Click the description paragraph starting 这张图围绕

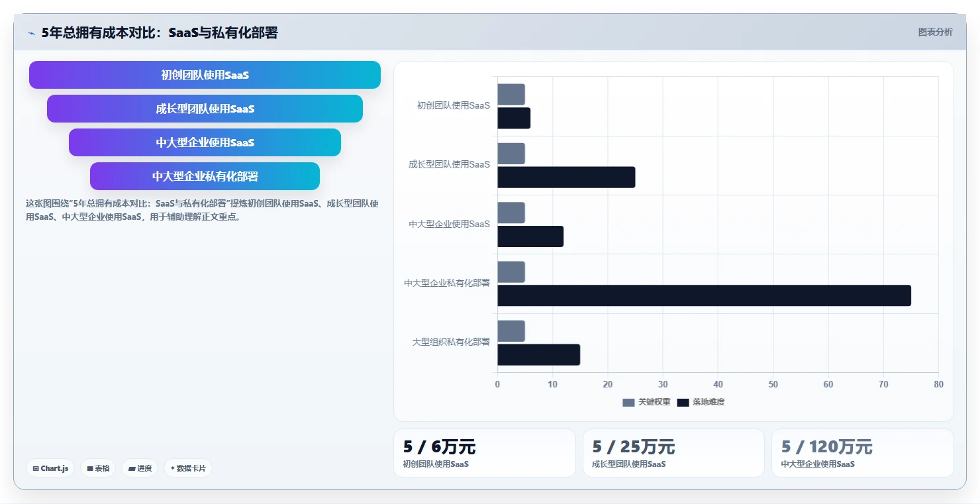(x=202, y=210)
